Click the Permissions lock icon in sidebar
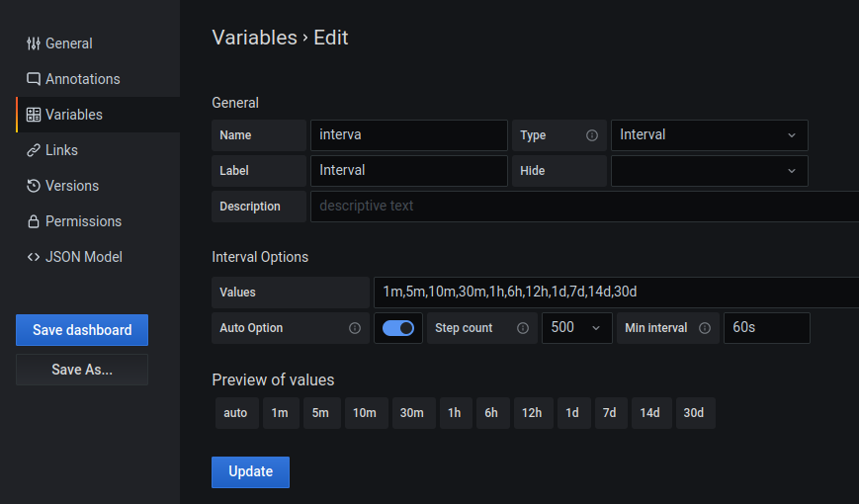Image resolution: width=859 pixels, height=504 pixels. 34,221
